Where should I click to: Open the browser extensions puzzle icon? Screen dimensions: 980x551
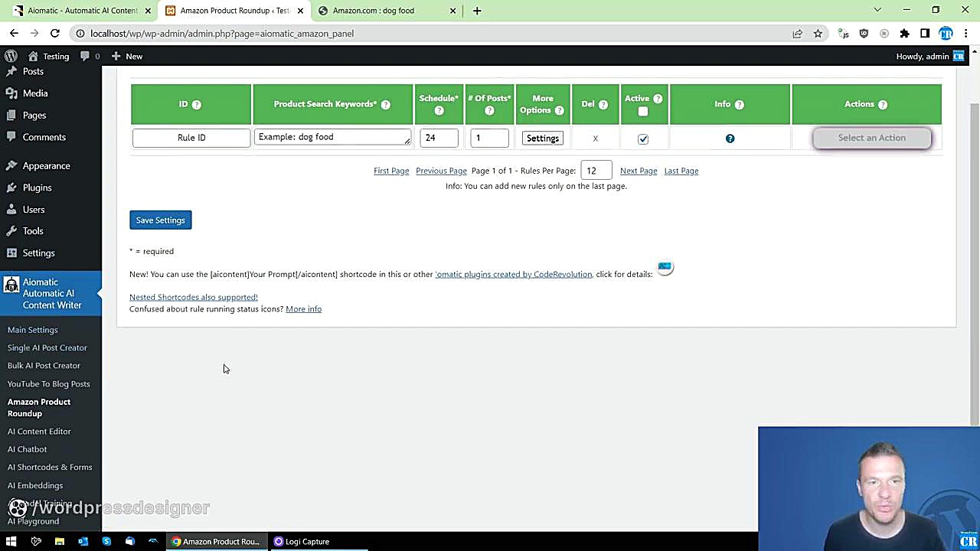click(904, 33)
